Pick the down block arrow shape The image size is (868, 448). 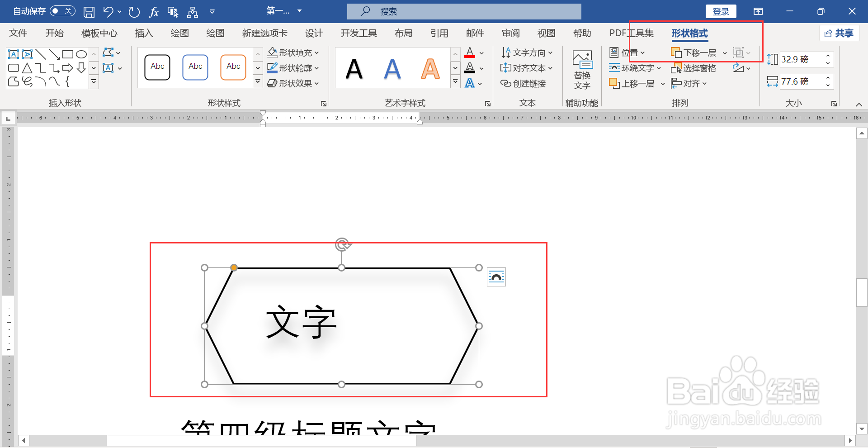pos(81,68)
